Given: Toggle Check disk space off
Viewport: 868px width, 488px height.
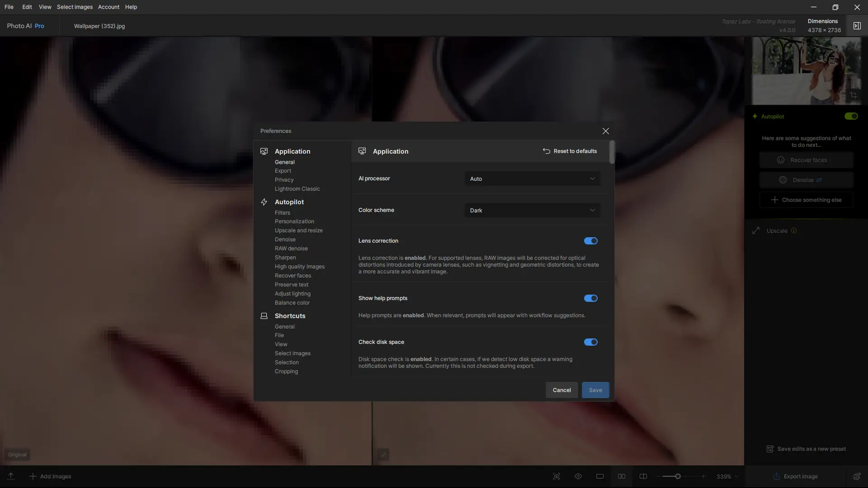Looking at the screenshot, I should click(590, 342).
